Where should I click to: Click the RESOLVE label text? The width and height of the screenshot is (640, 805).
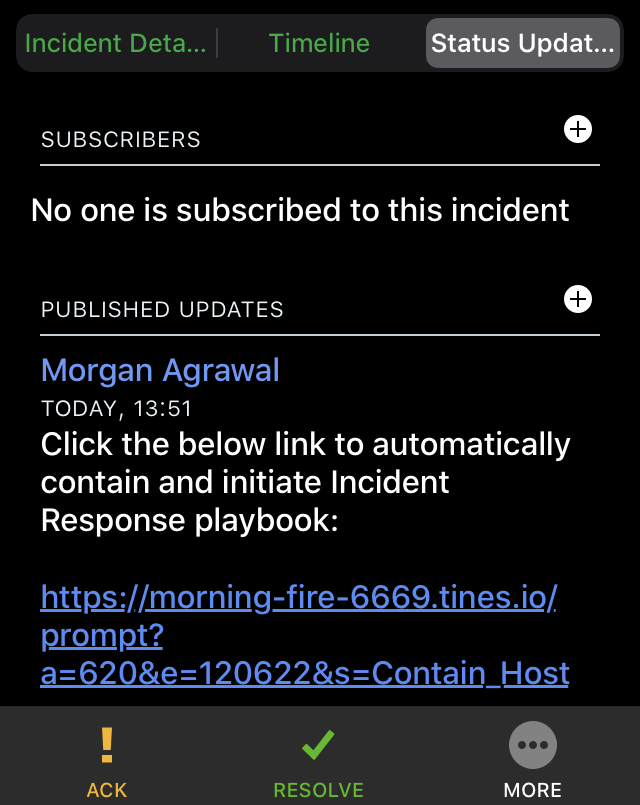[318, 790]
